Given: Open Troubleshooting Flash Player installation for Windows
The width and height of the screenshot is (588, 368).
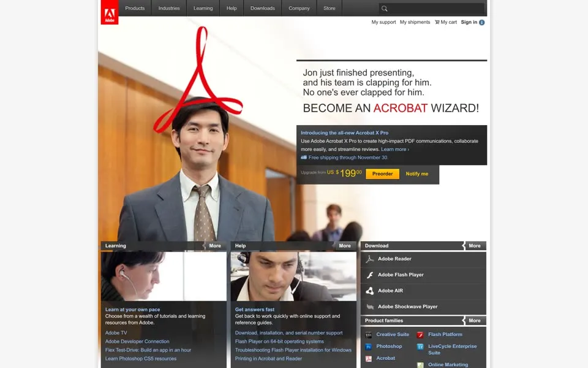Looking at the screenshot, I should [x=293, y=350].
